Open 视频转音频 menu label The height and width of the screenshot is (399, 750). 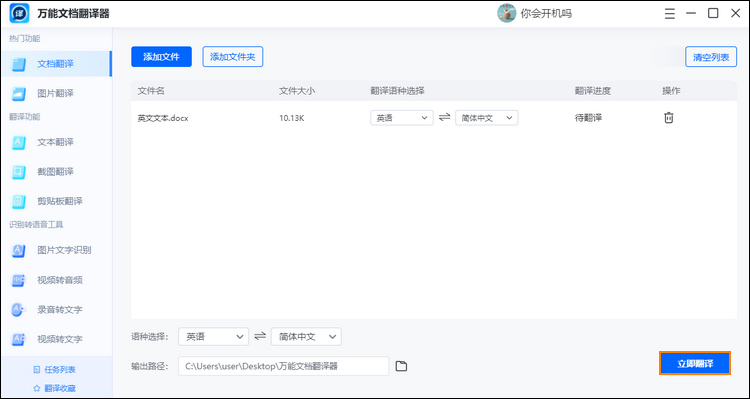pyautogui.click(x=60, y=280)
